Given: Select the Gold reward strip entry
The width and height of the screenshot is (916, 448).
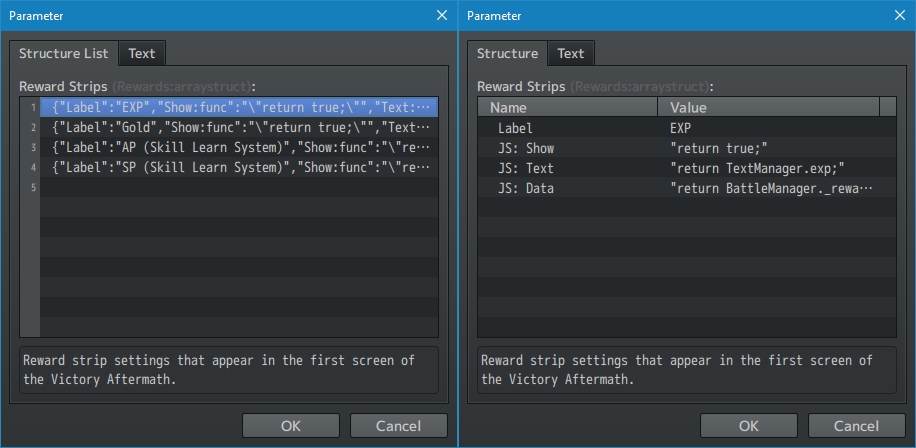Looking at the screenshot, I should point(240,127).
